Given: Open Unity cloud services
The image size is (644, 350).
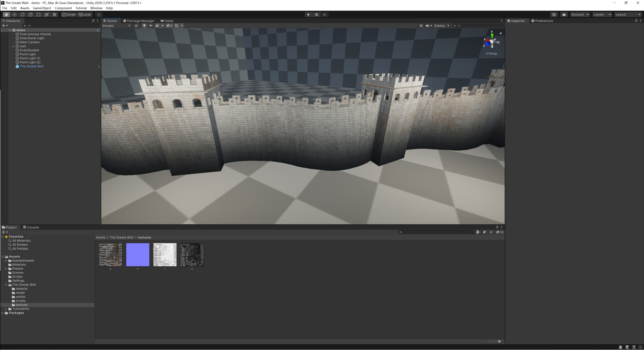Looking at the screenshot, I should 564,15.
